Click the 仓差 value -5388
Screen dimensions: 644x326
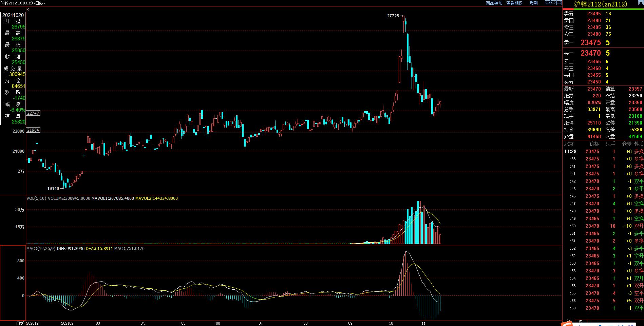(636, 130)
